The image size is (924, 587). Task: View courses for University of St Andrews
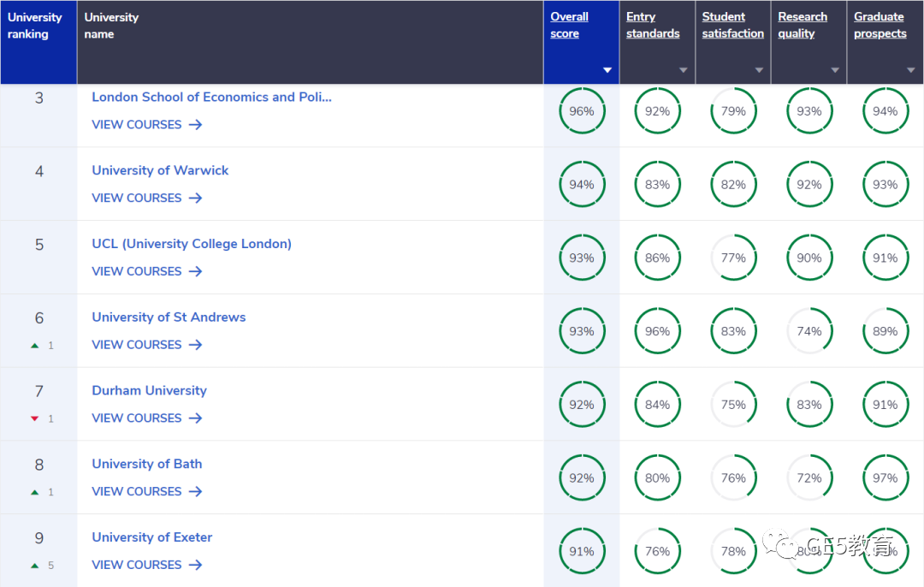147,345
